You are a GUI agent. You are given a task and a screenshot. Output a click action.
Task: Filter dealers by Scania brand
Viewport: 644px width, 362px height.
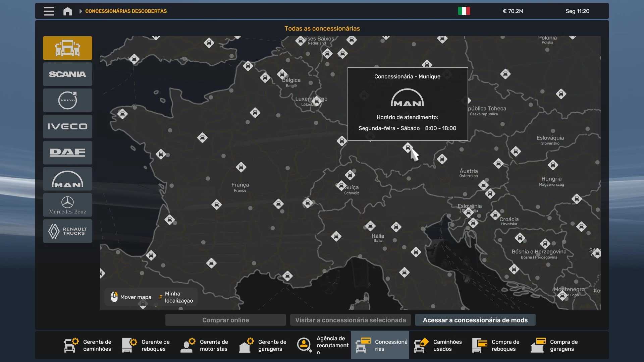tap(67, 74)
